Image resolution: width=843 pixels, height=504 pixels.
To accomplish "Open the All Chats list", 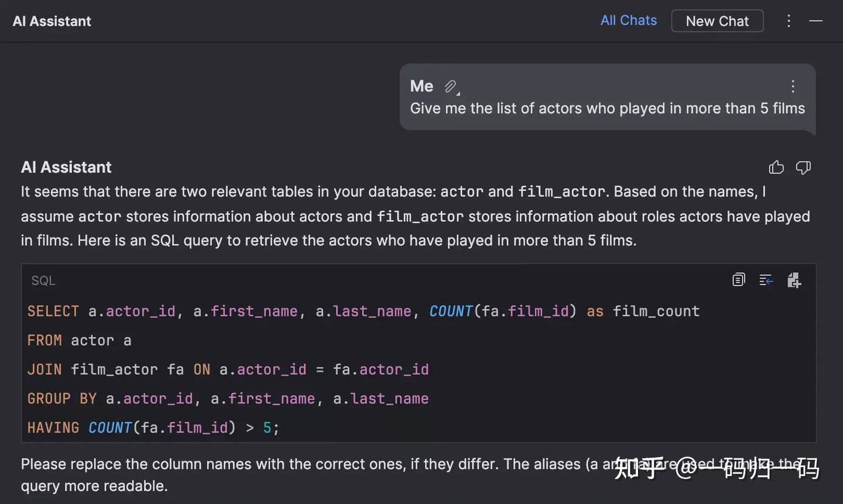I will coord(628,20).
